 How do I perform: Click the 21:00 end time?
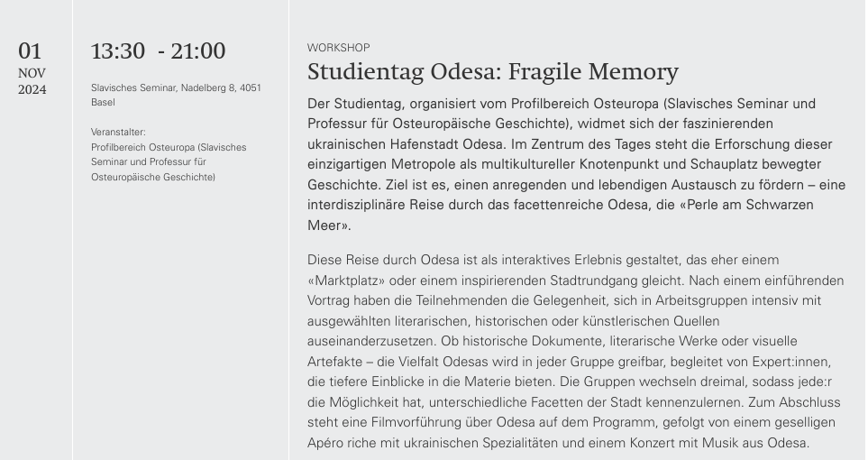point(197,51)
